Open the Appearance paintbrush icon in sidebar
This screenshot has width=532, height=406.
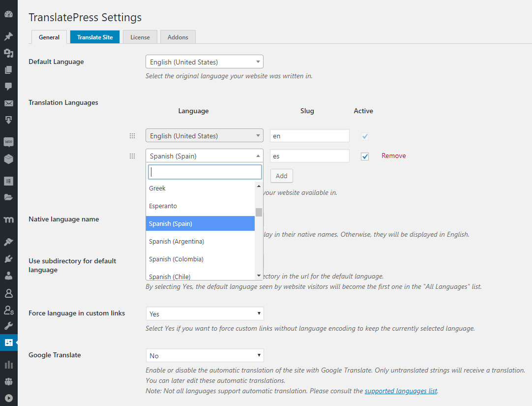tap(9, 241)
